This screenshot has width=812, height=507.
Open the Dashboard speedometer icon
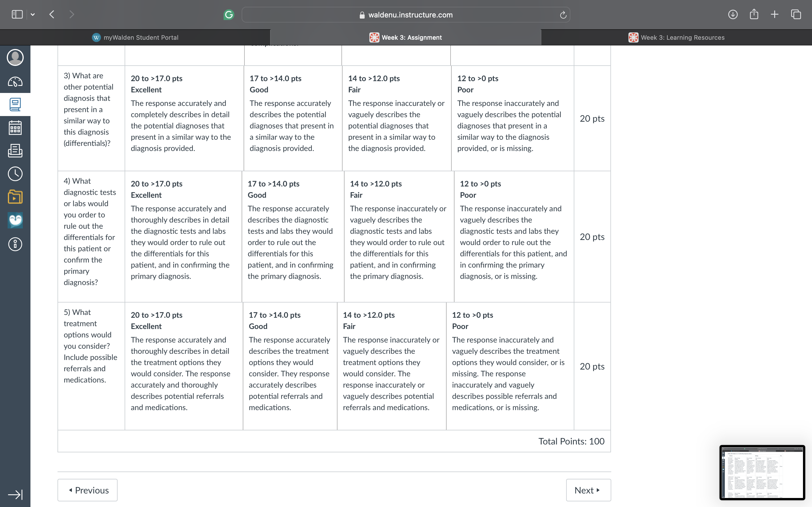pyautogui.click(x=15, y=81)
